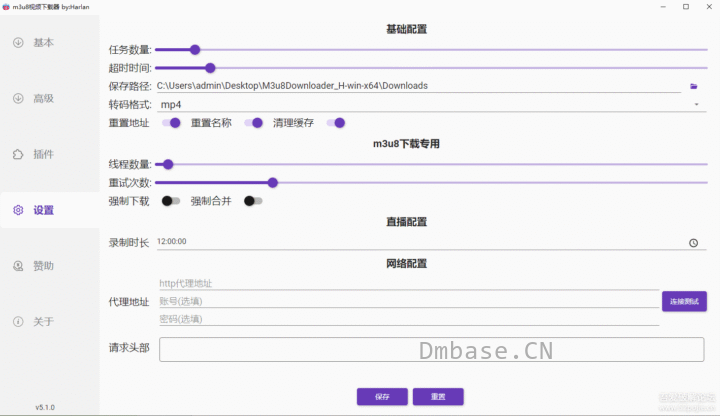
Task: Click the 超时时间 slider handle
Action: [x=210, y=68]
